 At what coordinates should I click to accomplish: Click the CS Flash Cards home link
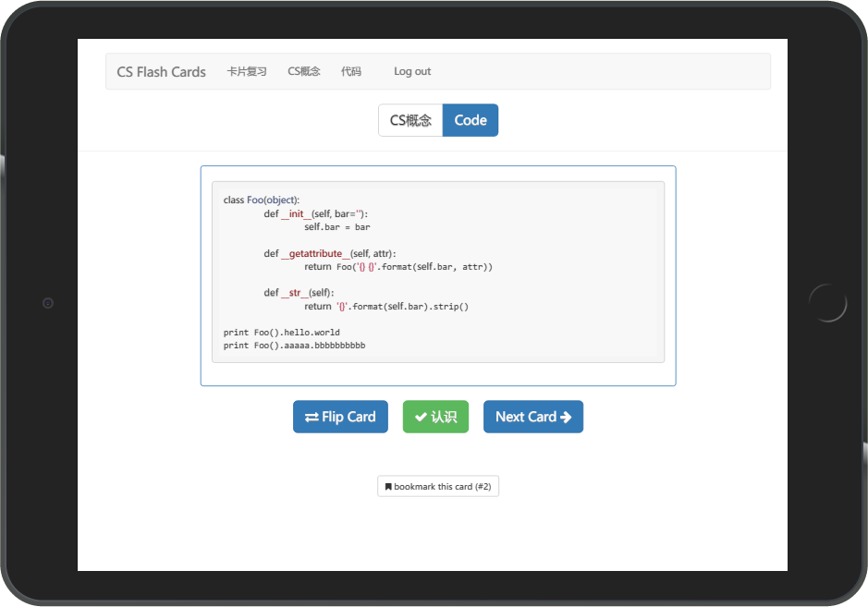click(x=161, y=71)
